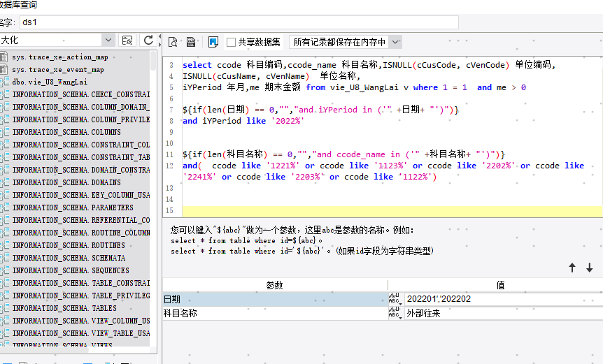Move parameter up with arrow
The image size is (603, 364).
click(572, 268)
